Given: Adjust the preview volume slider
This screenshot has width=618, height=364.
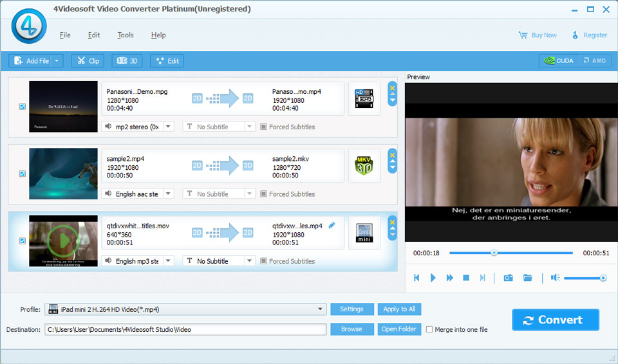Looking at the screenshot, I should (x=585, y=278).
